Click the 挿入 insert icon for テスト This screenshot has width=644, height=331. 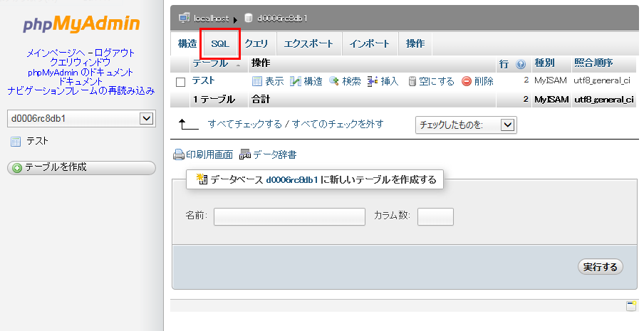click(x=373, y=81)
